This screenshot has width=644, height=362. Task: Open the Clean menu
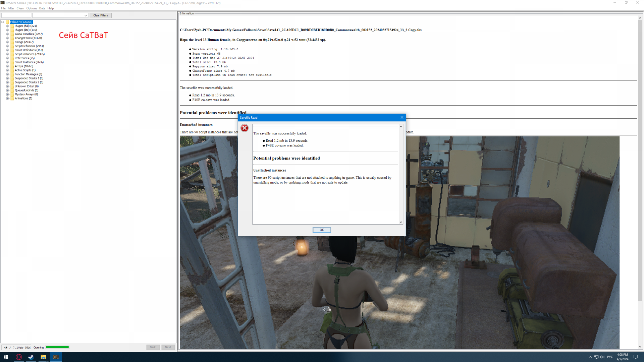pos(20,8)
